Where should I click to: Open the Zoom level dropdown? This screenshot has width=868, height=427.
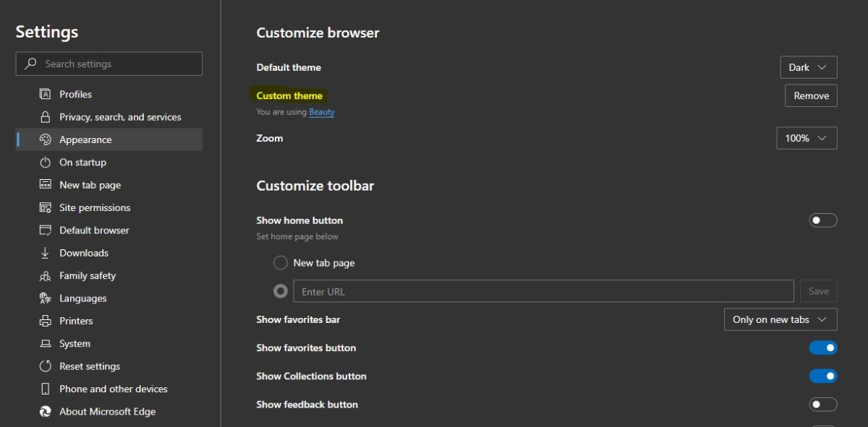[x=806, y=138]
